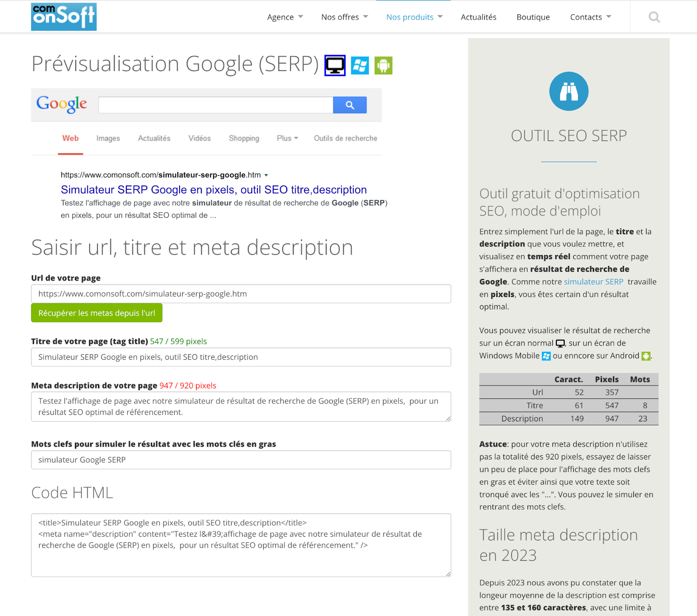Click the small Android icon in sidebar text
Image resolution: width=697 pixels, height=616 pixels.
(646, 356)
